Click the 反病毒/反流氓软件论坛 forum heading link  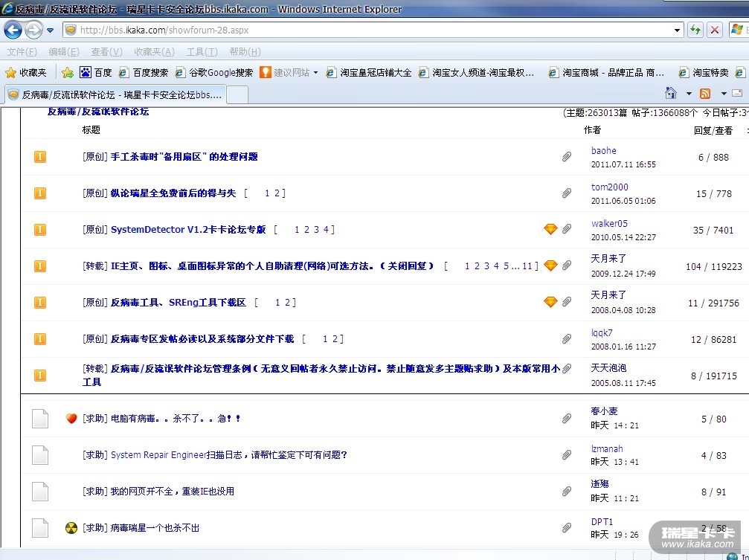click(x=98, y=112)
